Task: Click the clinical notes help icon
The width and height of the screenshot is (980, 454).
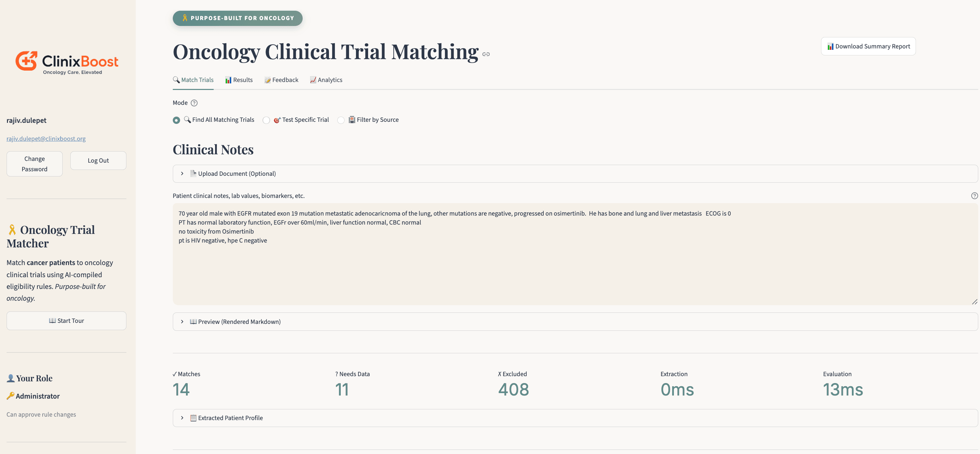Action: pyautogui.click(x=974, y=196)
